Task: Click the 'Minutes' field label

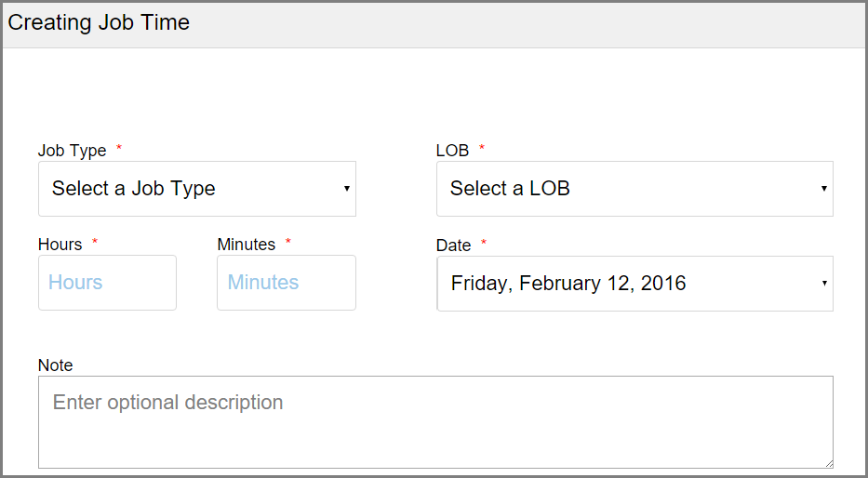Action: coord(246,245)
